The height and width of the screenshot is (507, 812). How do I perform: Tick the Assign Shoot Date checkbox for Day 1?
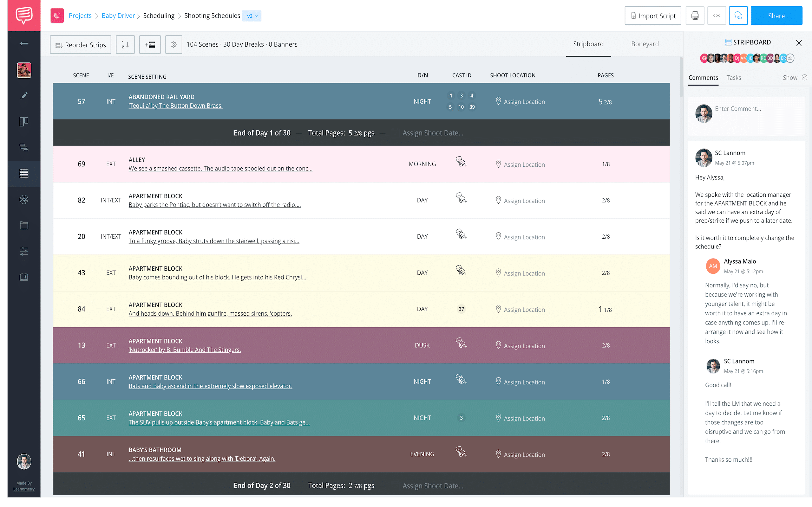coord(395,133)
